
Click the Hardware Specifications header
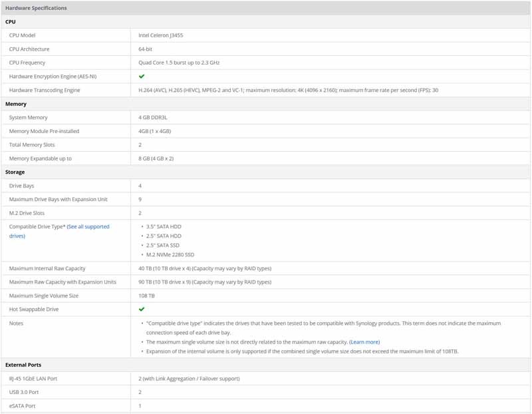pos(36,8)
